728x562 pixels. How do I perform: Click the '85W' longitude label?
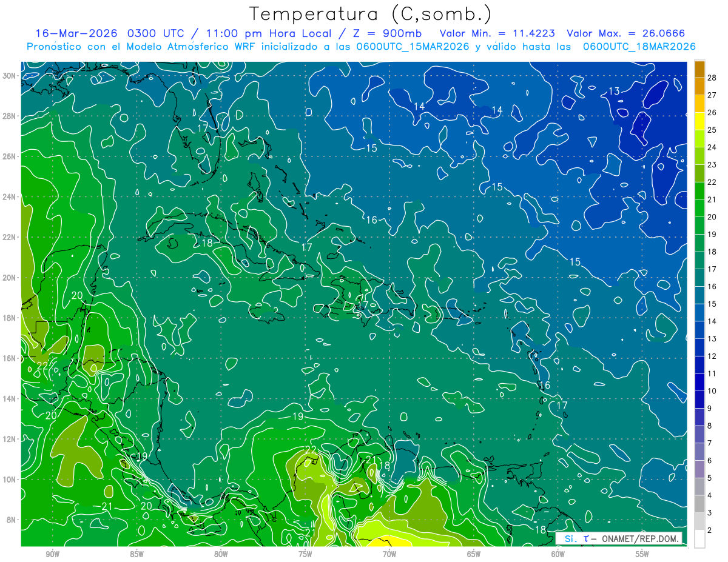136,554
